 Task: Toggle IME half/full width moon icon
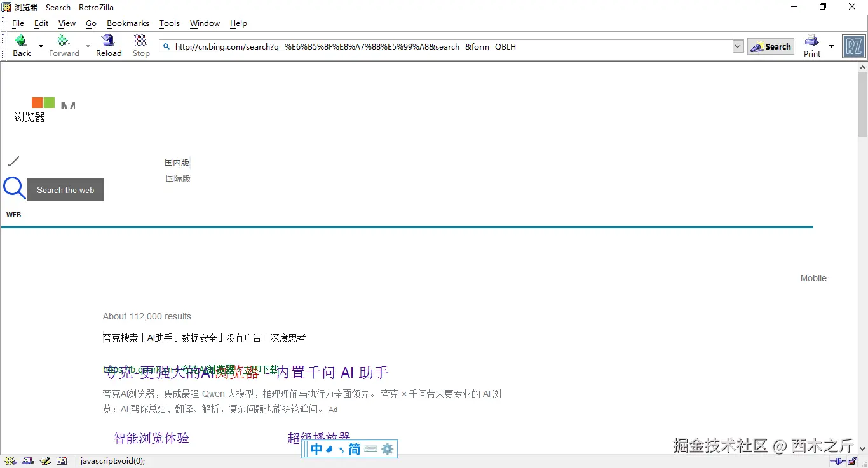pos(329,450)
